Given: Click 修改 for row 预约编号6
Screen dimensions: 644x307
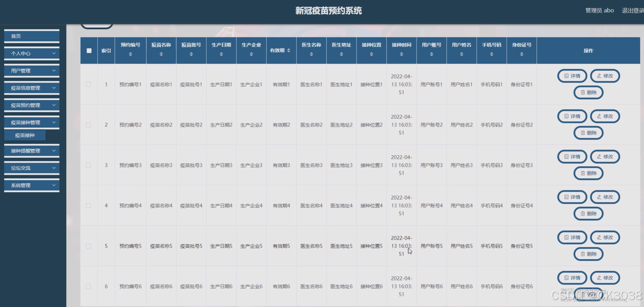Looking at the screenshot, I should 605,278.
